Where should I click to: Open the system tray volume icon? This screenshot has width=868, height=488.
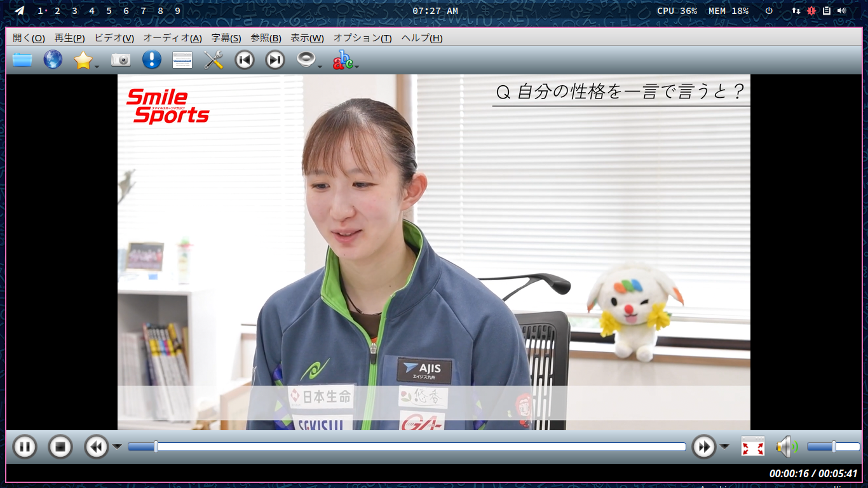(x=842, y=11)
